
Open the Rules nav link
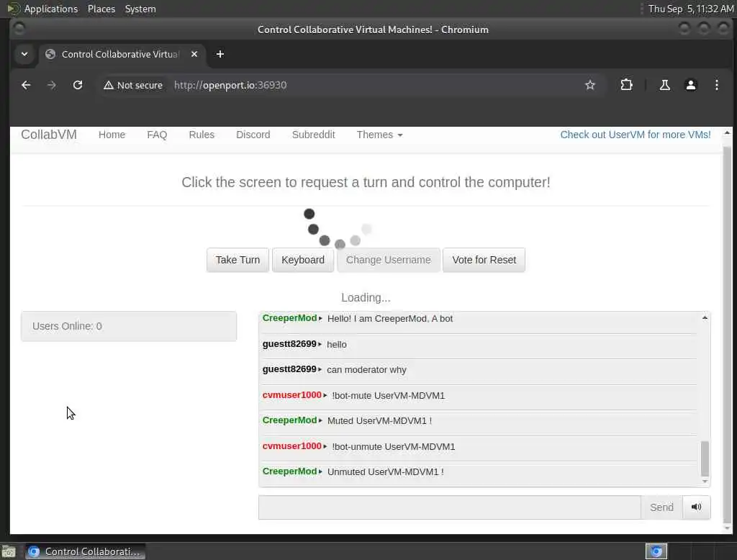point(202,135)
